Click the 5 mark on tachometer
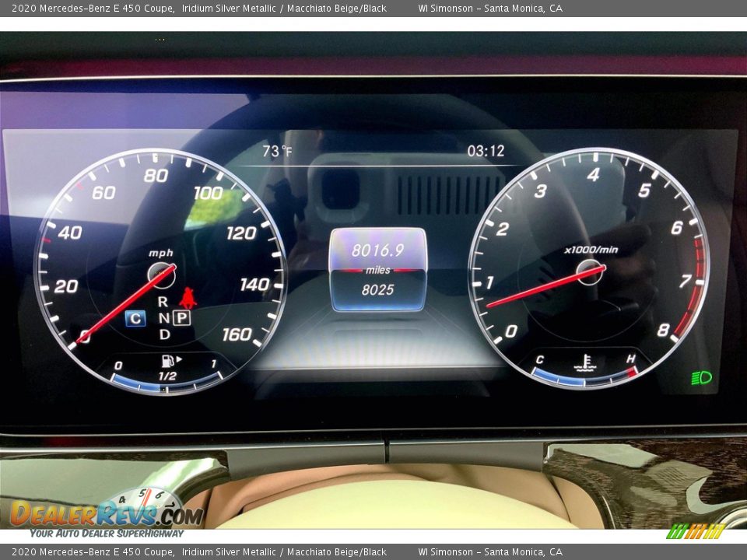Screen dimensions: 747x560 [644, 191]
